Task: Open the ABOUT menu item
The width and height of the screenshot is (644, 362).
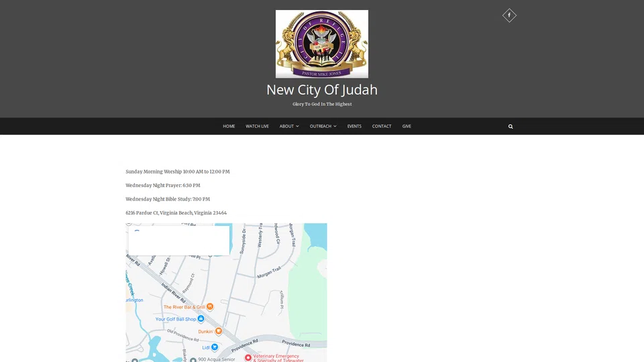Action: [286, 127]
